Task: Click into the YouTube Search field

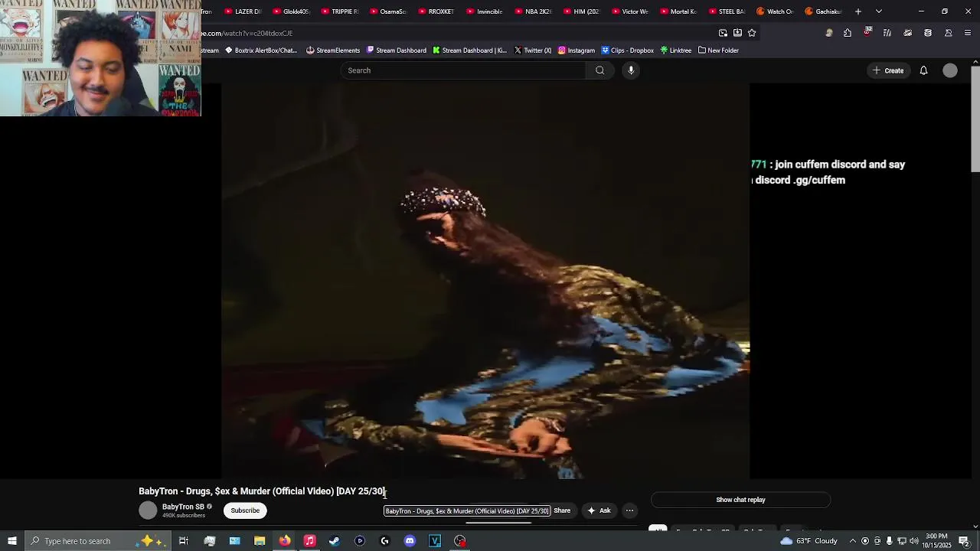Action: tap(463, 70)
